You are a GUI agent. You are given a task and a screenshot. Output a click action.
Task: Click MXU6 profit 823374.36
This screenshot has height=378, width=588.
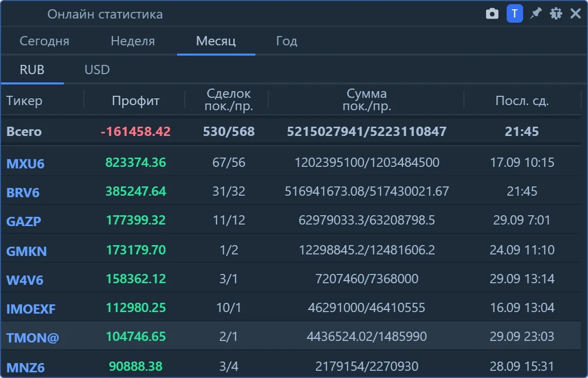click(x=136, y=163)
